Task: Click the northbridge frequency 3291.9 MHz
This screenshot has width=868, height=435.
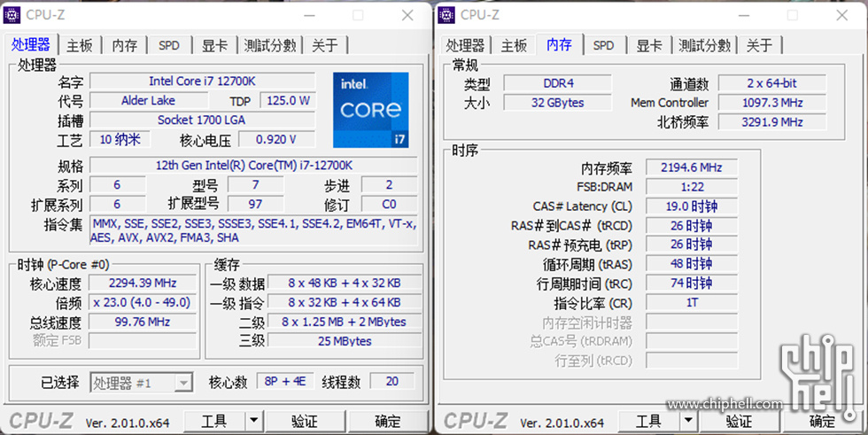Action: click(772, 122)
